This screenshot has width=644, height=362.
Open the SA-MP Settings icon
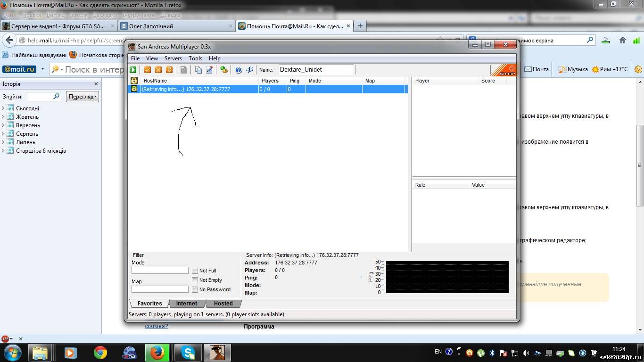224,70
